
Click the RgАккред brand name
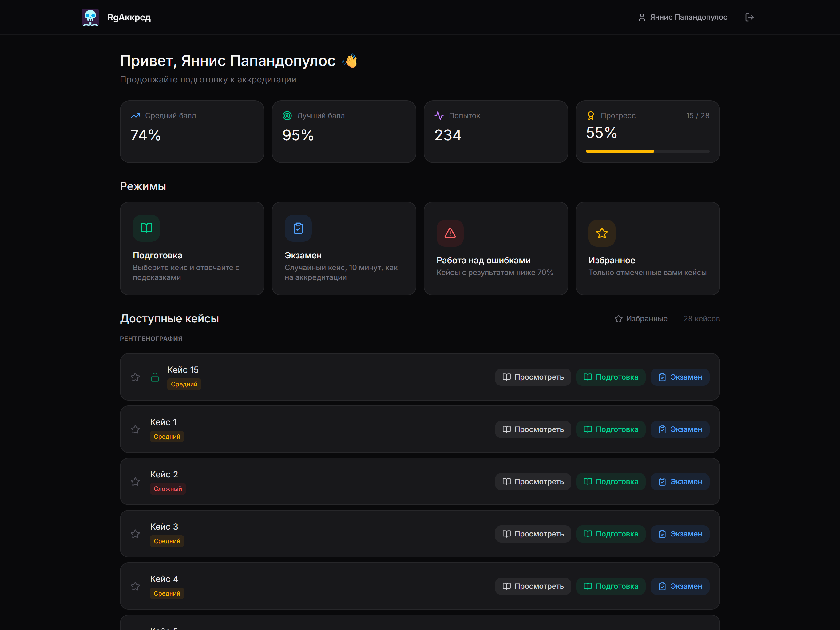point(129,17)
